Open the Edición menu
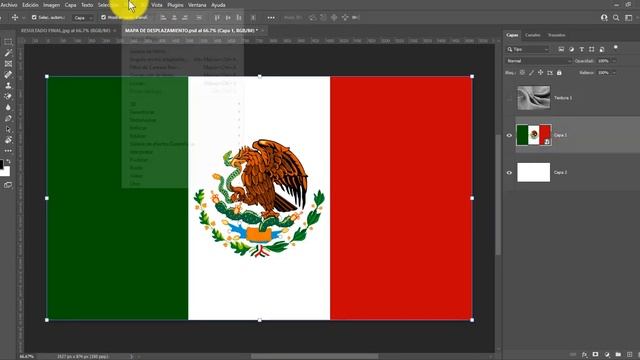640x360 pixels. tap(30, 5)
